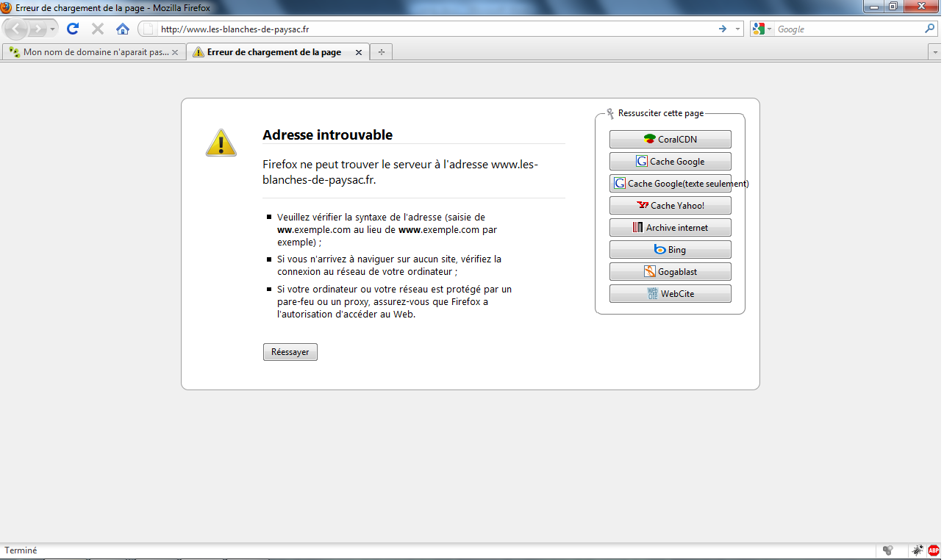
Task: Click the 'Adresse introuvable' heading
Action: point(327,135)
